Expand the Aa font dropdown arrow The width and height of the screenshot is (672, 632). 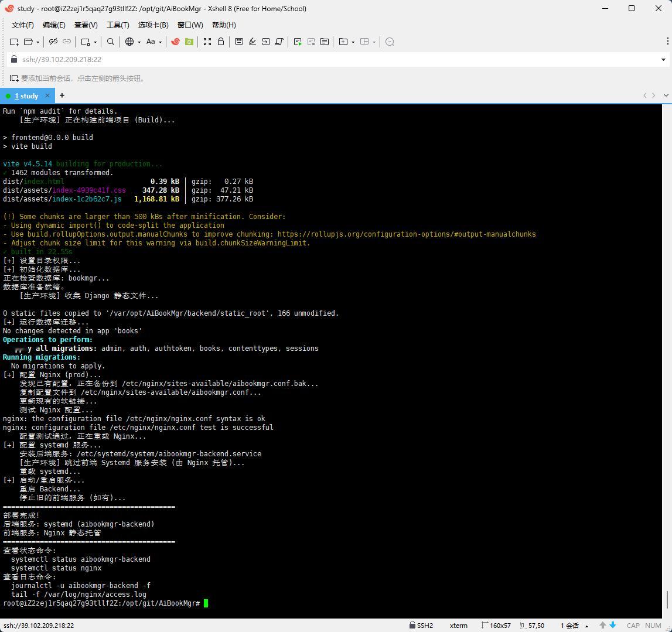161,42
